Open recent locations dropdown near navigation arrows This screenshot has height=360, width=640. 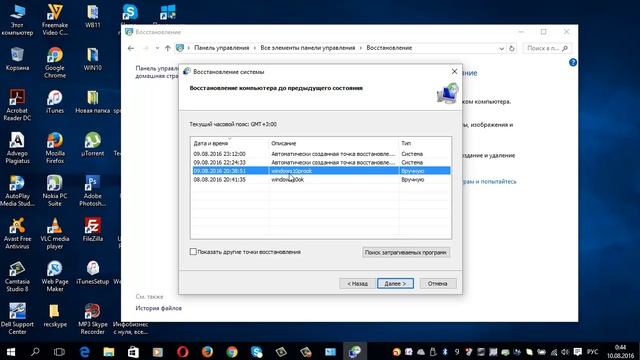pos(157,48)
